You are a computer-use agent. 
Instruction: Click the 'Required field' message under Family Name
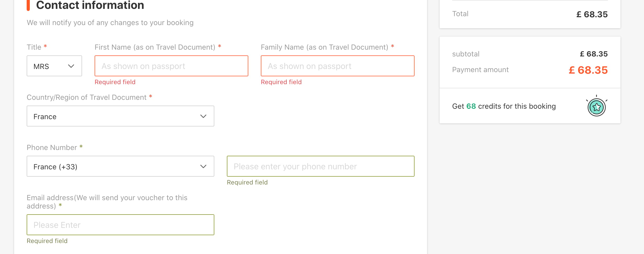pos(281,82)
